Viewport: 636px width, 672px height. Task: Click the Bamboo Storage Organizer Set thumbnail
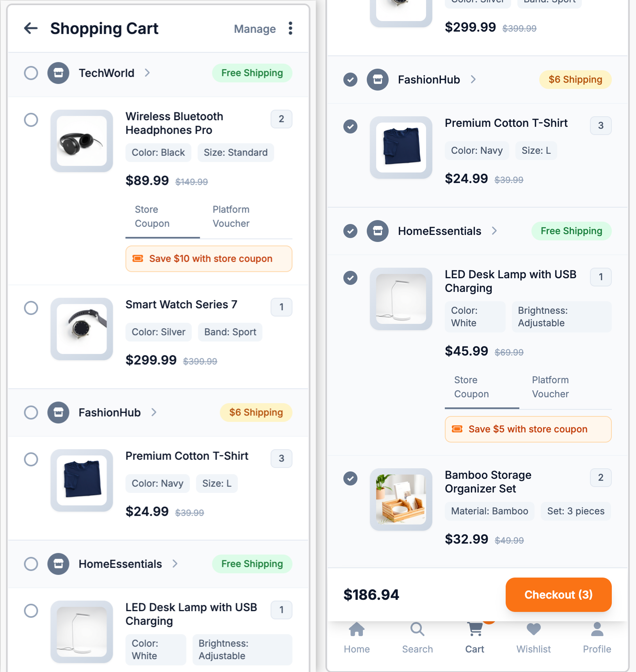click(401, 500)
